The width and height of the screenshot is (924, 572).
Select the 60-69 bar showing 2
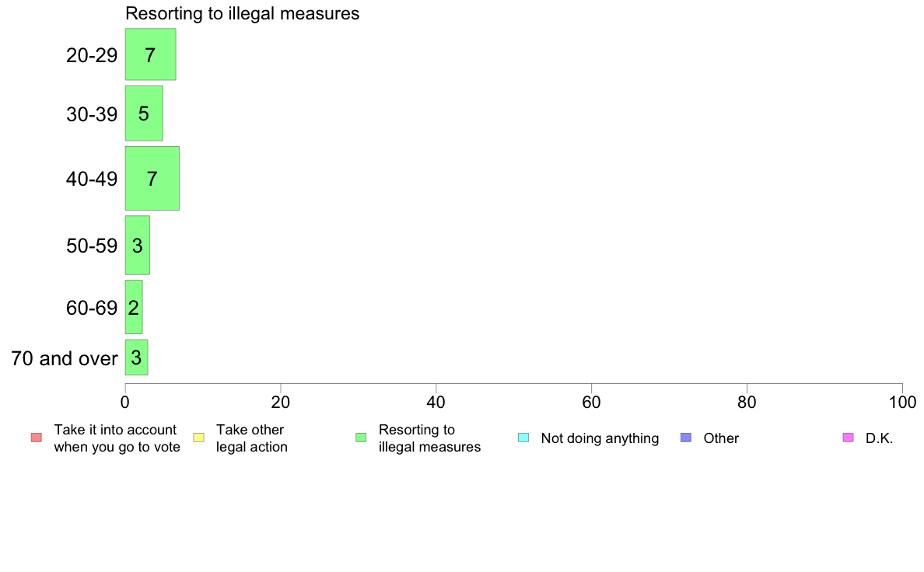point(134,307)
